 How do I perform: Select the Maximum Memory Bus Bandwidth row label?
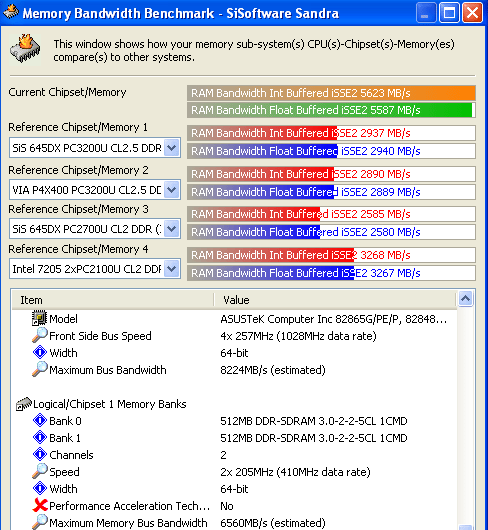(x=128, y=523)
